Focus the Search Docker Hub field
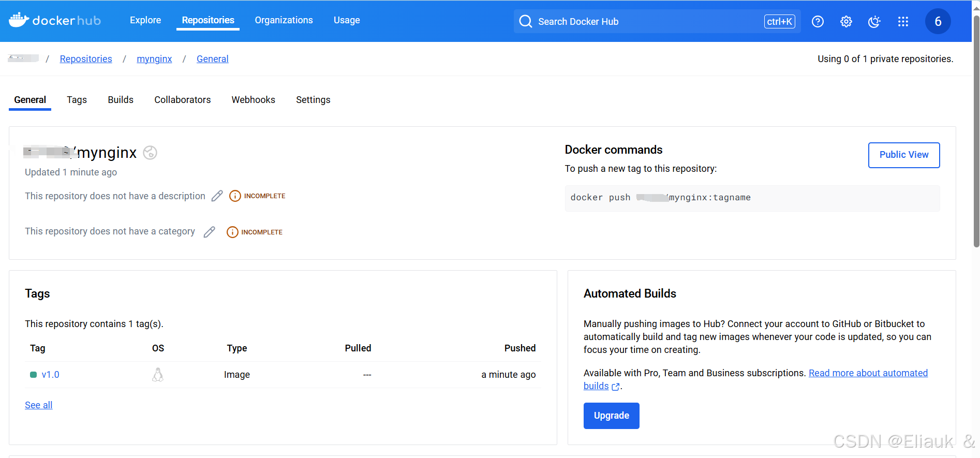This screenshot has width=980, height=458. [657, 21]
